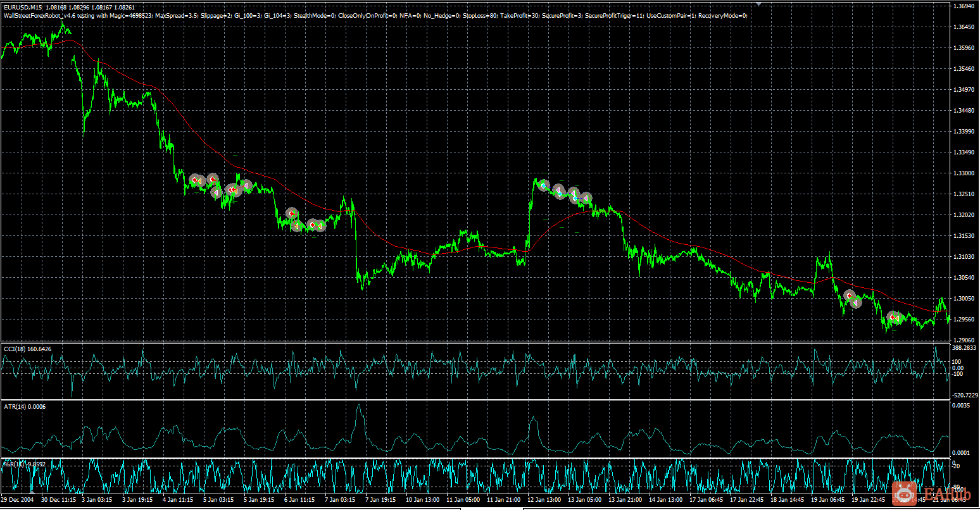Select the CCI(18) indicator label

point(28,349)
